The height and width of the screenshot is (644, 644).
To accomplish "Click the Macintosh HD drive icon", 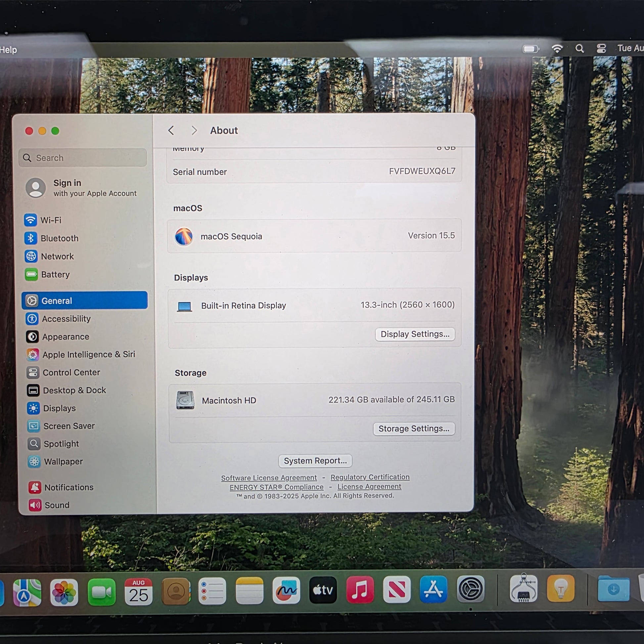I will pos(185,400).
